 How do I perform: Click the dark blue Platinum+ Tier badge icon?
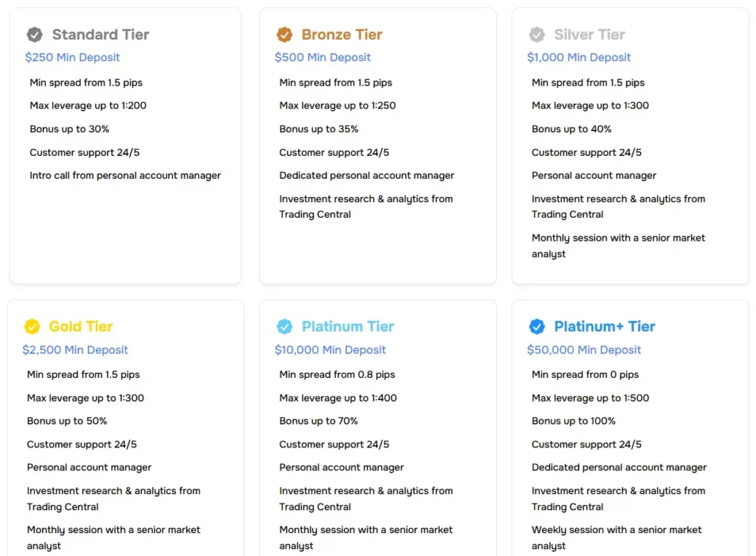point(537,326)
